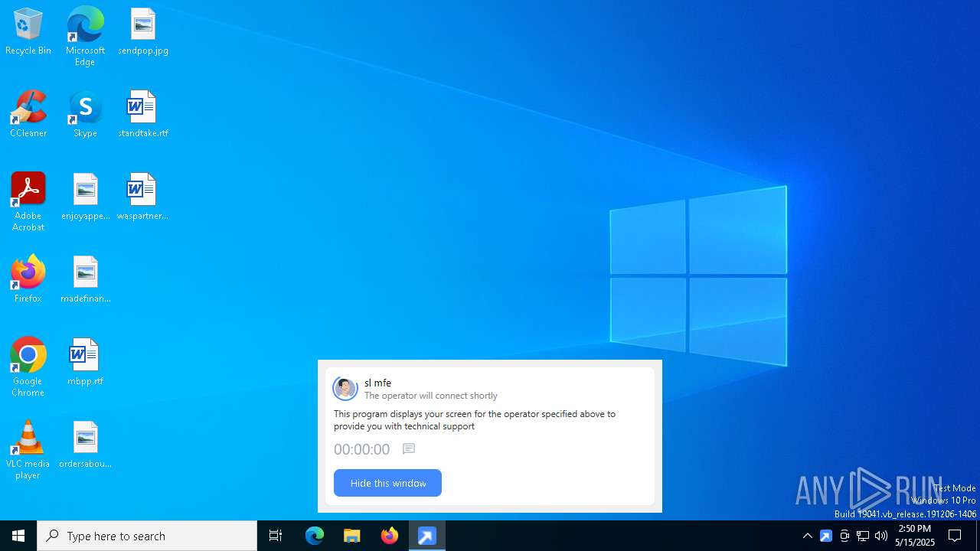Click Hide this window button

click(387, 483)
